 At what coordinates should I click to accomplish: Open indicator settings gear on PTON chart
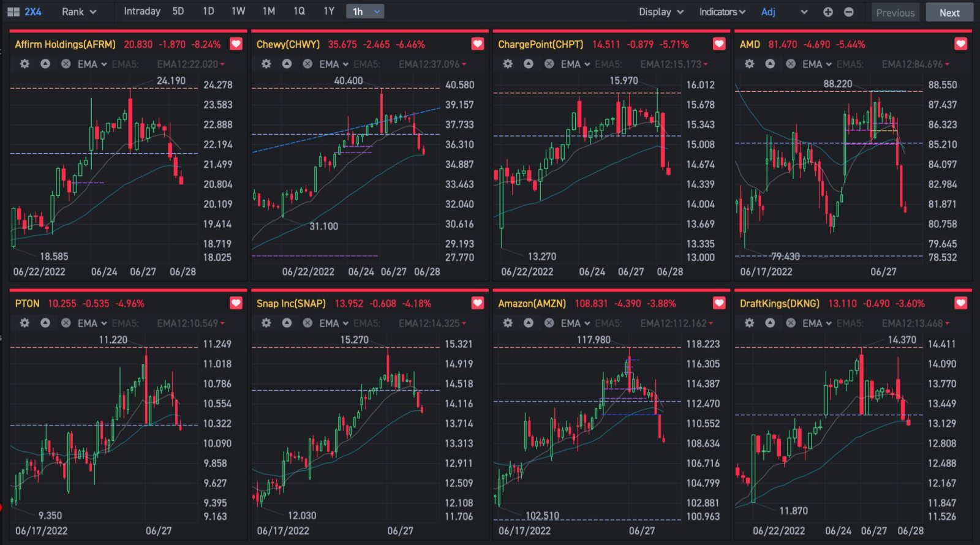point(24,323)
